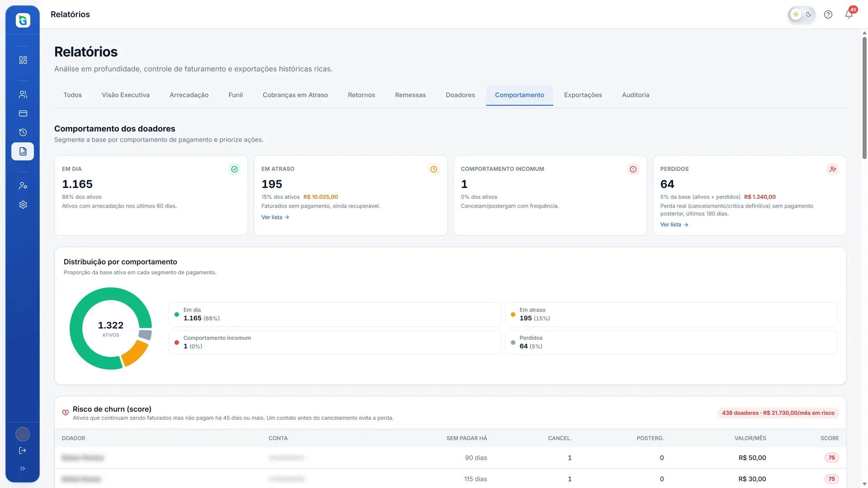Switch to Visão Executiva tab
Viewport: 868px width, 488px height.
[x=126, y=95]
